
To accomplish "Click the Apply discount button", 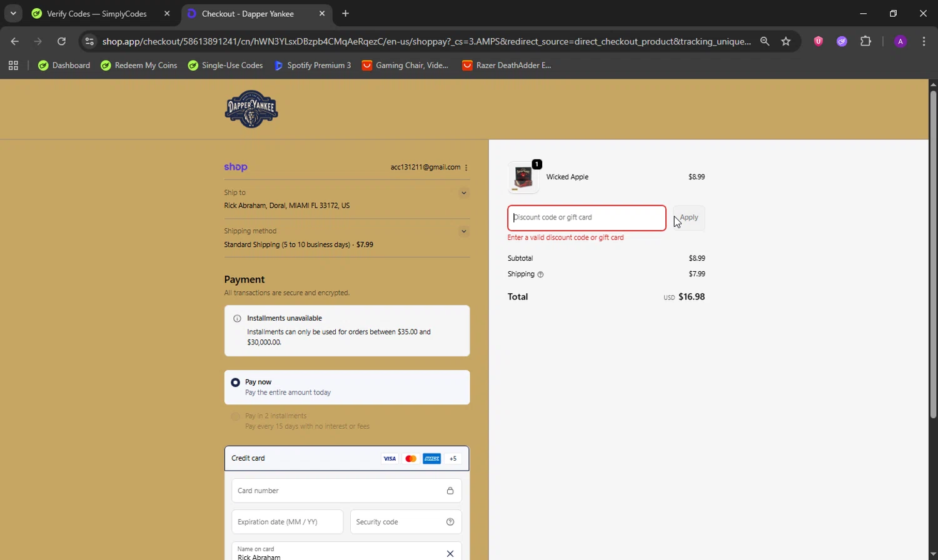I will point(689,218).
